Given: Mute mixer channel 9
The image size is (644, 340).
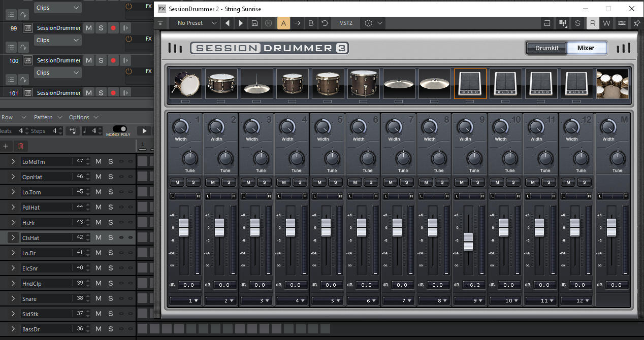Looking at the screenshot, I should (461, 182).
